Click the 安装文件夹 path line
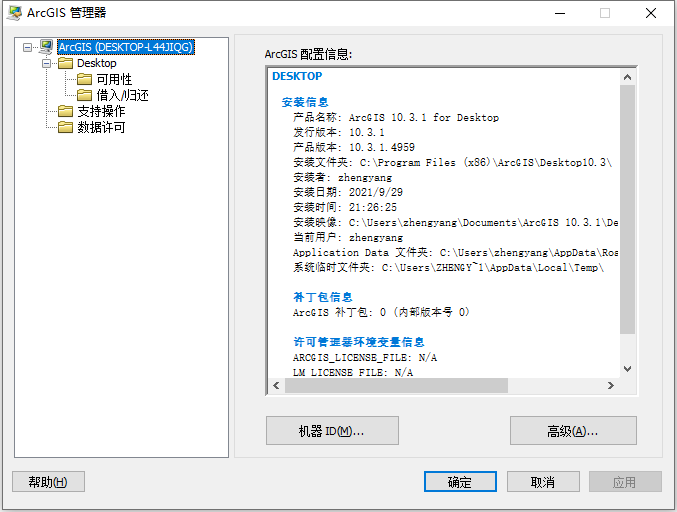Image resolution: width=677 pixels, height=512 pixels. tap(452, 162)
